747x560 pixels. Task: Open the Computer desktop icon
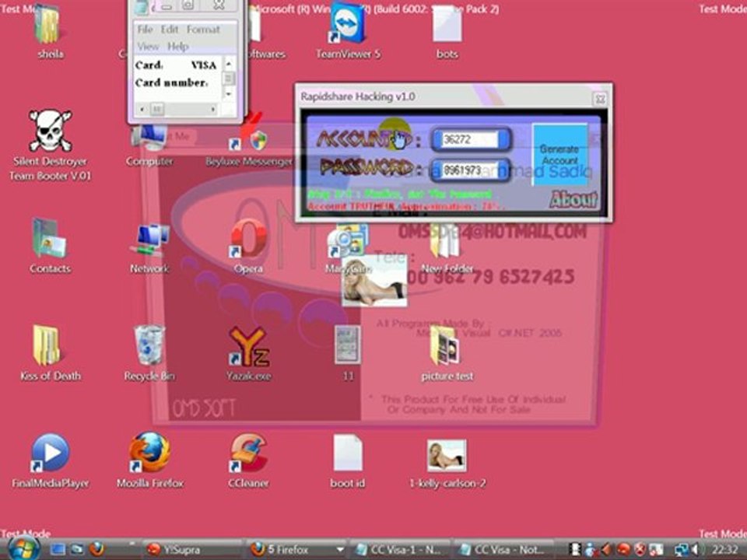pyautogui.click(x=149, y=145)
